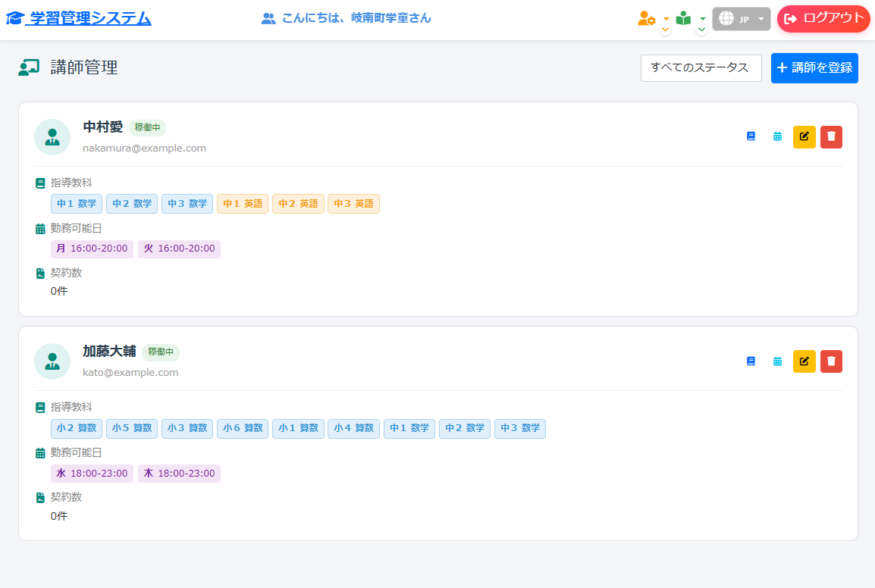
Task: Click the 火 16:00-20:00 availability tag
Action: pos(179,249)
